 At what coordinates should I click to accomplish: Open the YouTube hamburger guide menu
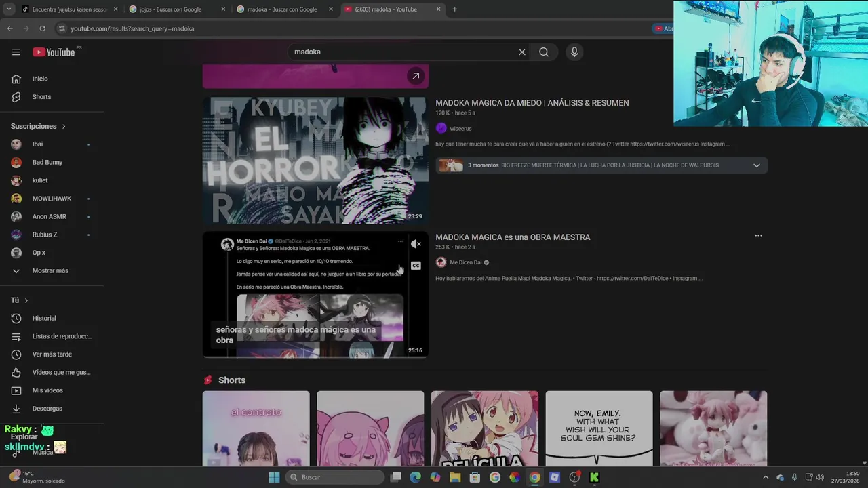(16, 52)
